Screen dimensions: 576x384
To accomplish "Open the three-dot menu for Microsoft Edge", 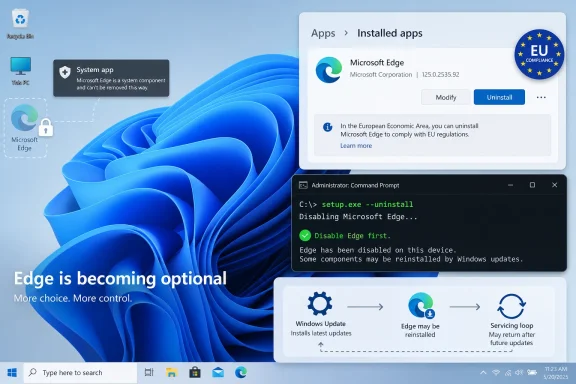I will 541,97.
